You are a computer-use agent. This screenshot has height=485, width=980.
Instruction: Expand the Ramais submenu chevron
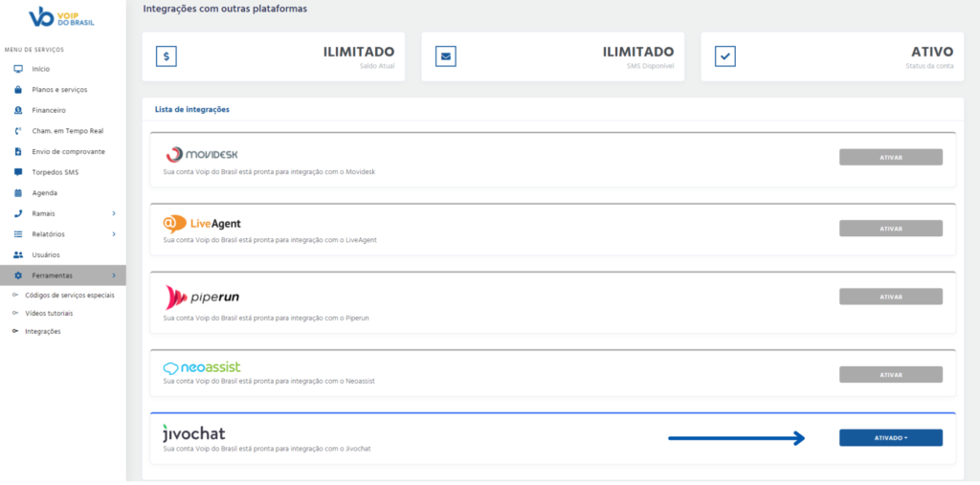point(114,213)
